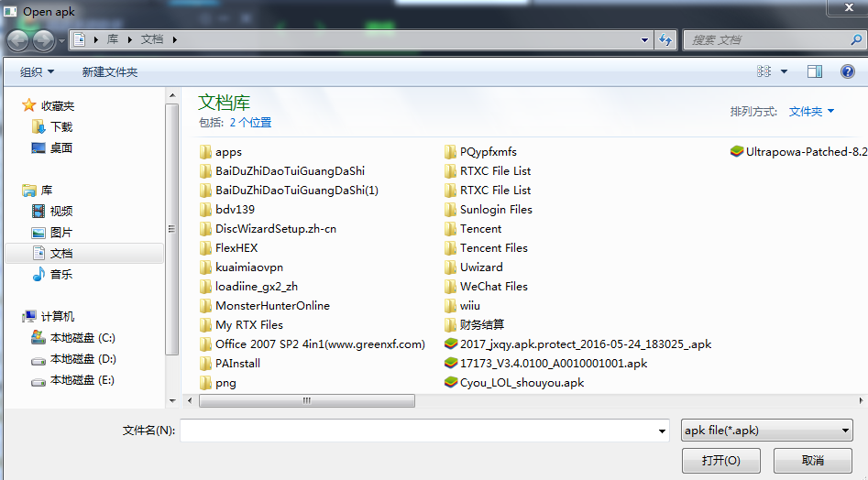The image size is (868, 480).
Task: Select the 17173_V3.4.0100_A0010001001.apk file
Action: 553,364
